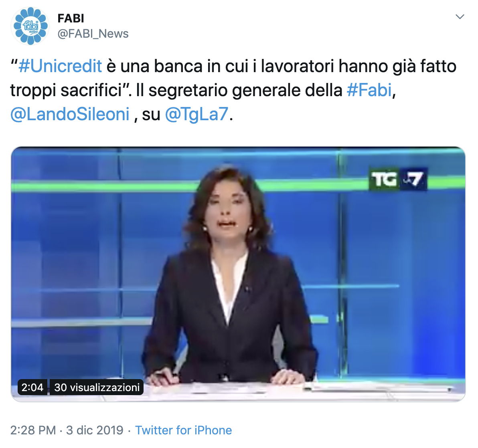
Task: Click tweet text "Il segretario generale della"
Action: [239, 90]
